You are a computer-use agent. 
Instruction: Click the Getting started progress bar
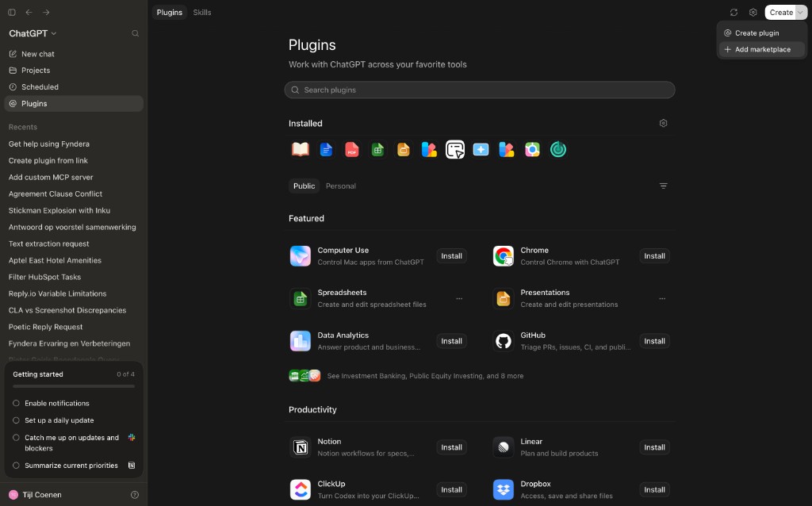coord(74,386)
